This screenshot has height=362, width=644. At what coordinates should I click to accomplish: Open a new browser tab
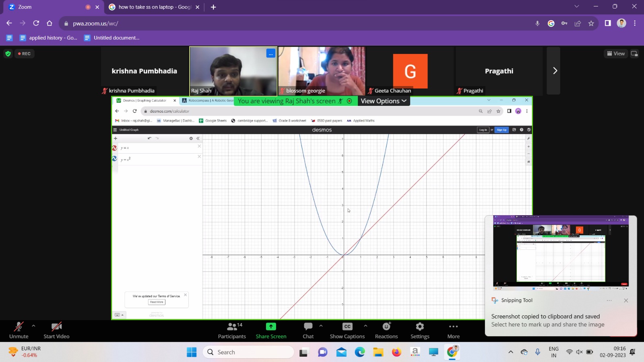point(213,7)
